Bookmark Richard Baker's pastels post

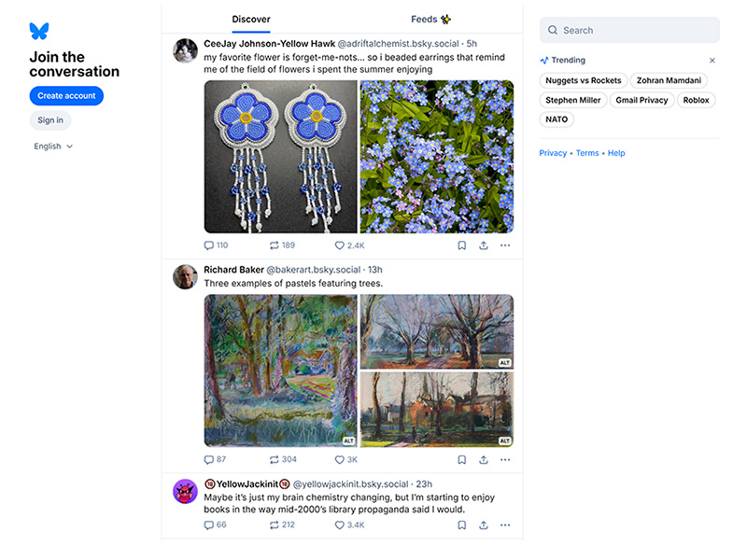461,459
